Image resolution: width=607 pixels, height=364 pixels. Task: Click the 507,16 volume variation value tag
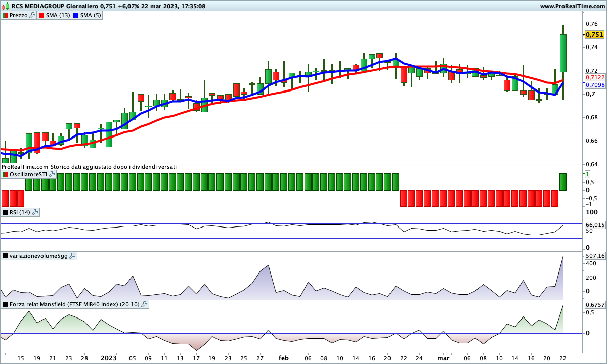pyautogui.click(x=595, y=256)
